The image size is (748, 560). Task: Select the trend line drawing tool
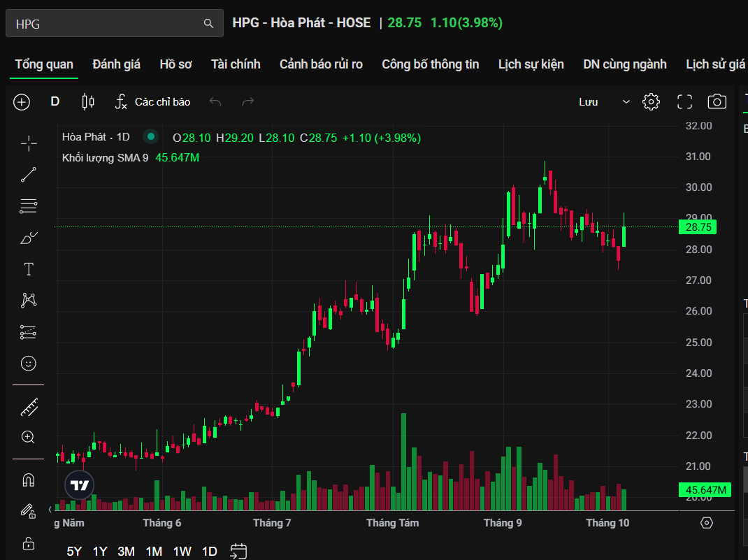point(29,175)
